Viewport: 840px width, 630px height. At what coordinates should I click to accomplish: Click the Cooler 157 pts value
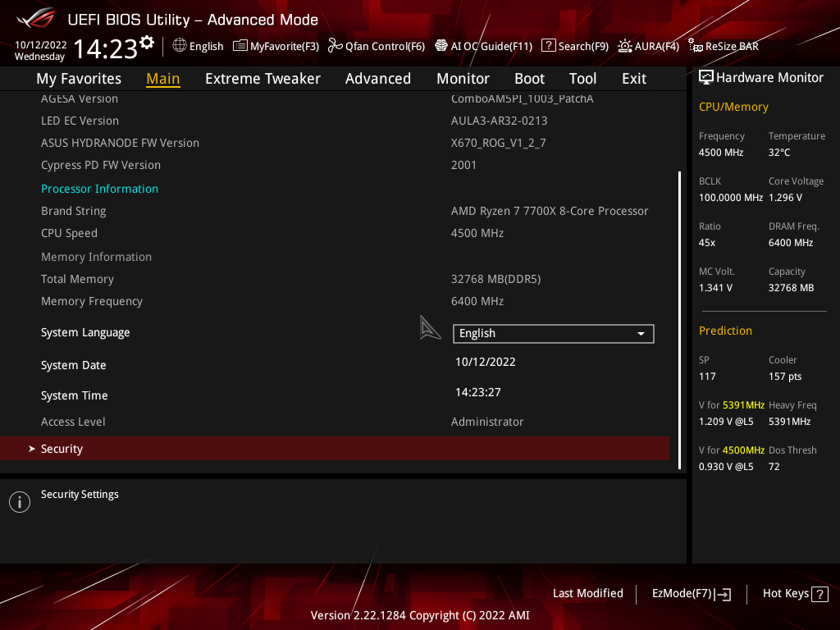click(x=785, y=376)
